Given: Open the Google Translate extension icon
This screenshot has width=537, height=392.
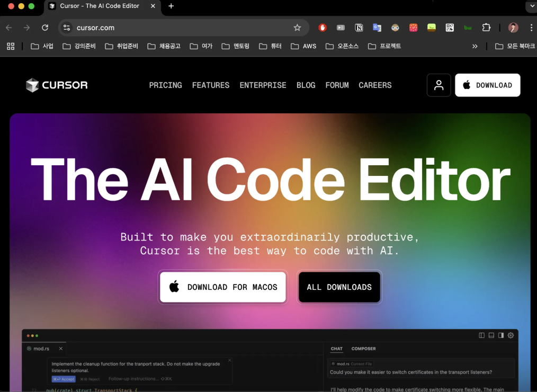Looking at the screenshot, I should tap(377, 28).
